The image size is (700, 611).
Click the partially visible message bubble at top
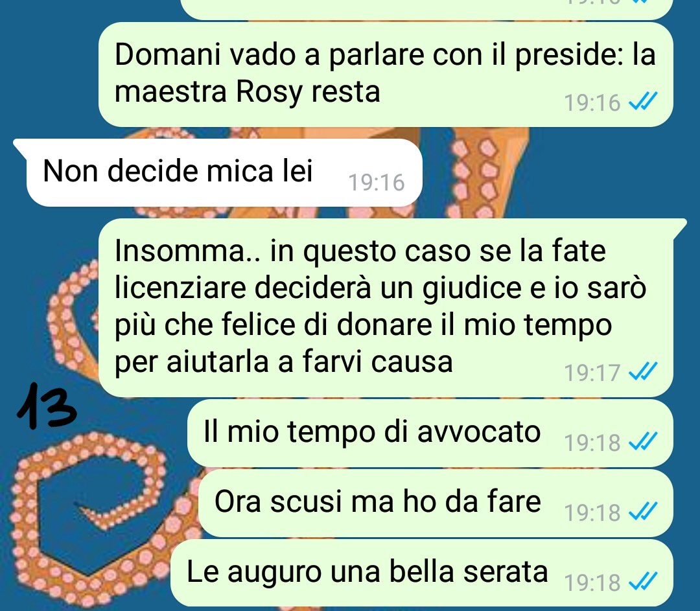[x=426, y=9]
